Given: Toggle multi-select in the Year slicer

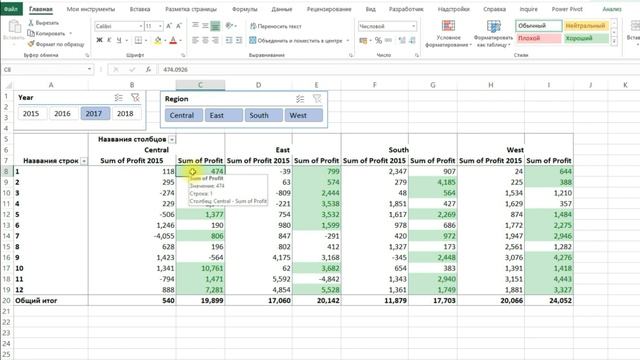Looking at the screenshot, I should [x=119, y=98].
